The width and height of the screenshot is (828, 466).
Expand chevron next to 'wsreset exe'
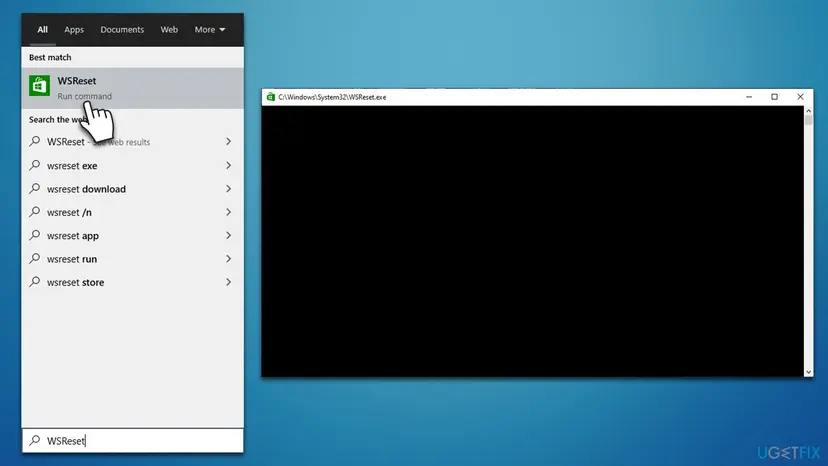[228, 165]
